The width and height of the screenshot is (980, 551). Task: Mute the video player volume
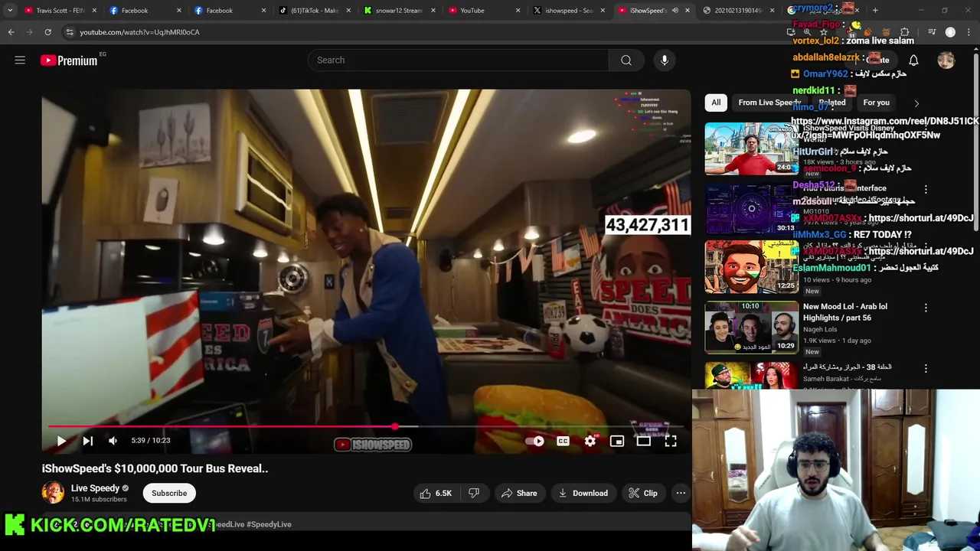(113, 441)
